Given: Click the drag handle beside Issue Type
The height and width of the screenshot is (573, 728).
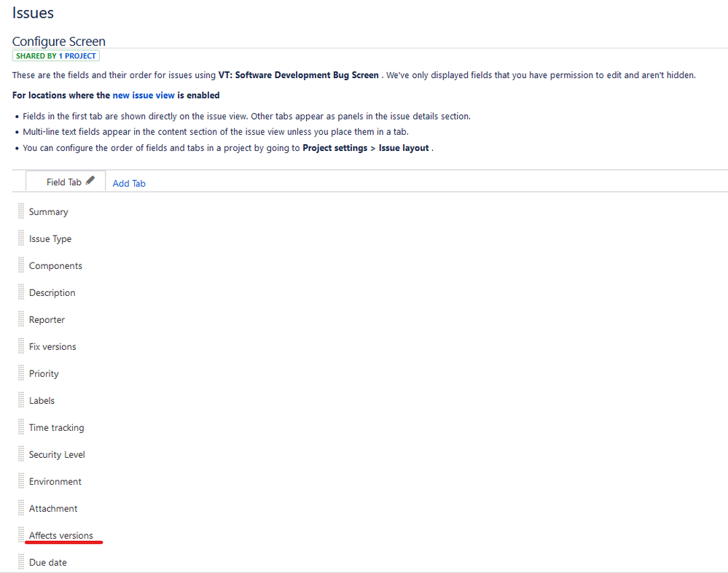Looking at the screenshot, I should (x=21, y=238).
